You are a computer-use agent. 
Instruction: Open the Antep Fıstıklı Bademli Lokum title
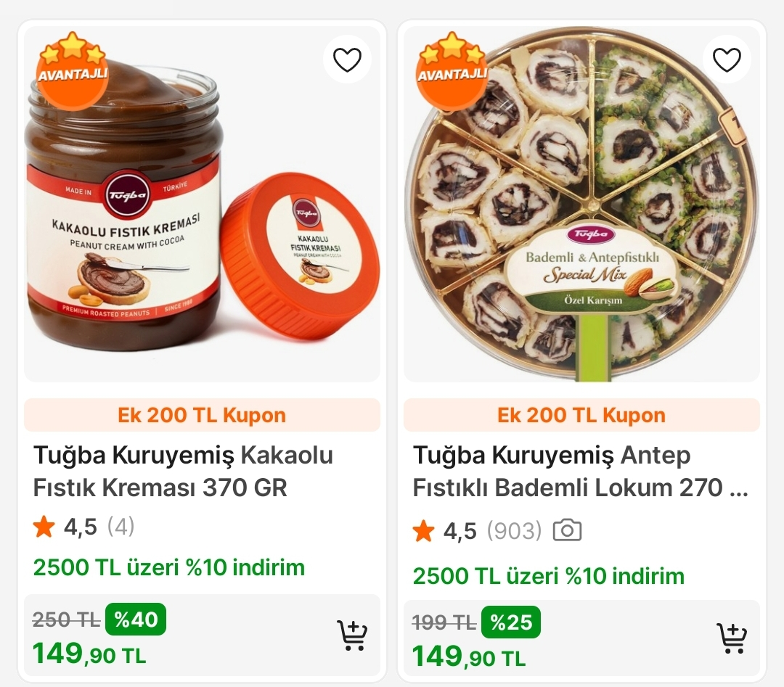579,472
